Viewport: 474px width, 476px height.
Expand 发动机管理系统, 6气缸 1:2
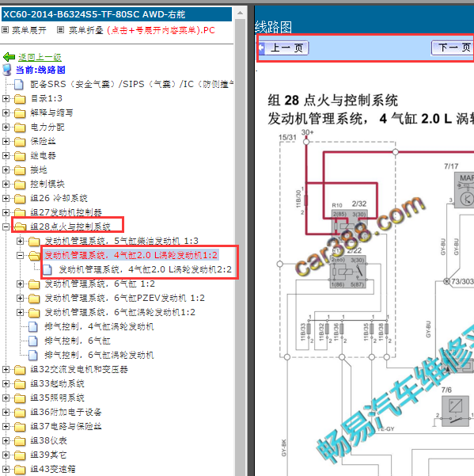click(x=20, y=284)
